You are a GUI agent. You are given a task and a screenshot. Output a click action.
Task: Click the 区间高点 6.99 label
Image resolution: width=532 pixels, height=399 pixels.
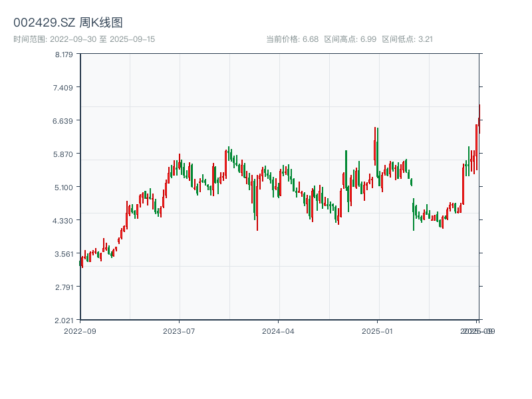point(350,39)
